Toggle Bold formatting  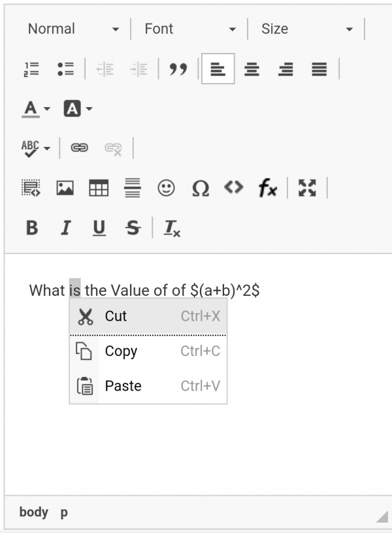click(31, 228)
